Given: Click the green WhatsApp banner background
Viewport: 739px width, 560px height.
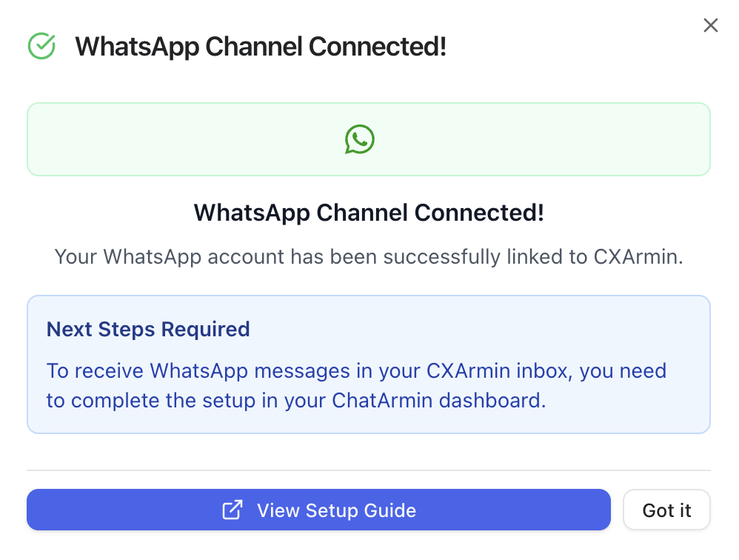Looking at the screenshot, I should (x=185, y=139).
